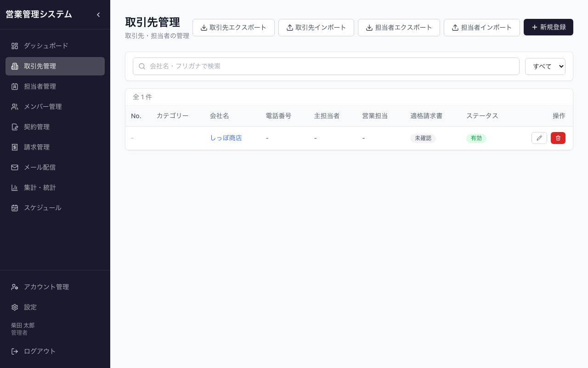This screenshot has width=588, height=368.
Task: Go to 担当者管理 in the sidebar
Action: 55,86
